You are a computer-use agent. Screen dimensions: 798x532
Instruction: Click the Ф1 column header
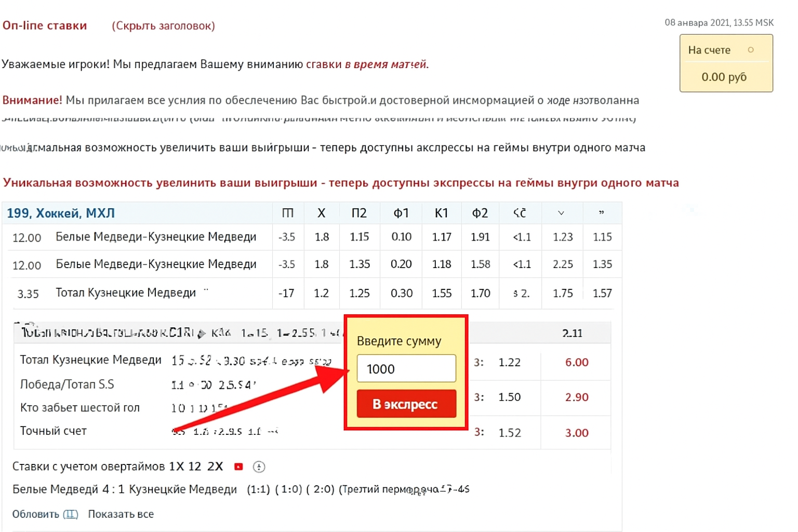point(401,213)
